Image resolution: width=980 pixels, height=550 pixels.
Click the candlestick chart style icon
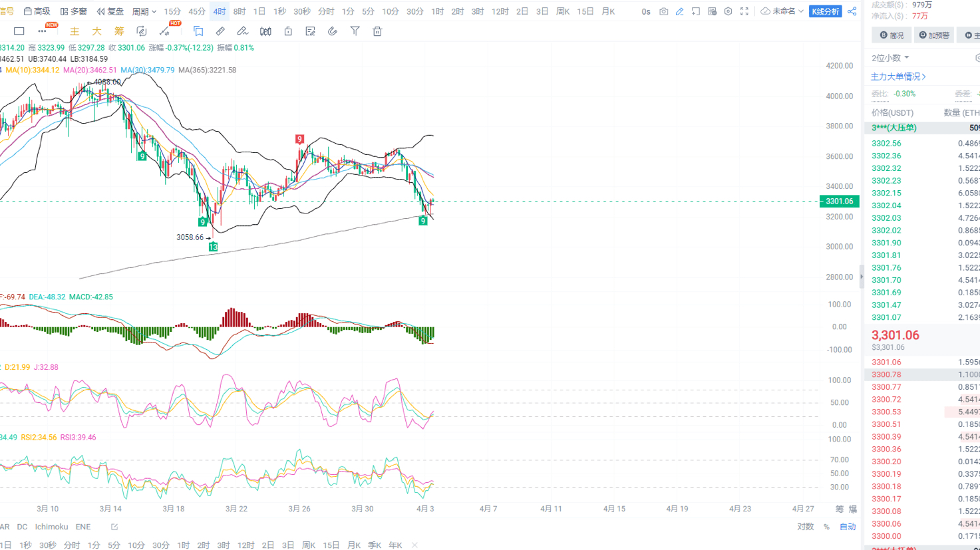click(265, 31)
